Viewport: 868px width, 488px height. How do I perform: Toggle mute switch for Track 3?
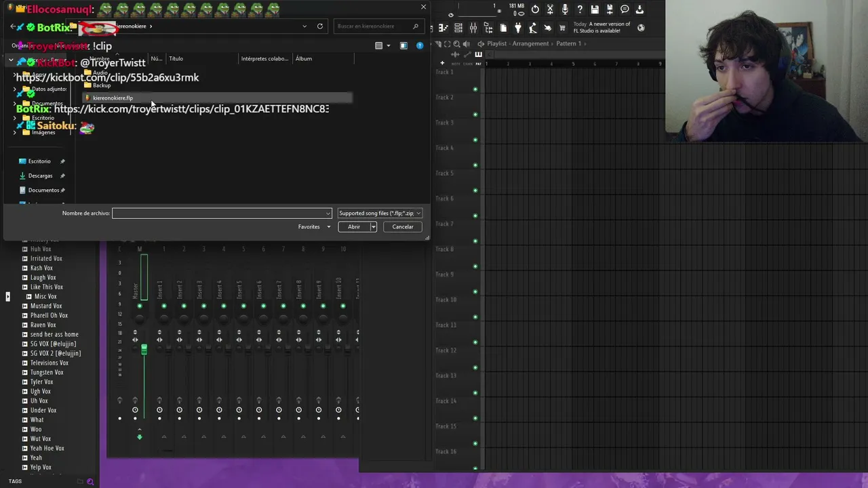(x=475, y=140)
